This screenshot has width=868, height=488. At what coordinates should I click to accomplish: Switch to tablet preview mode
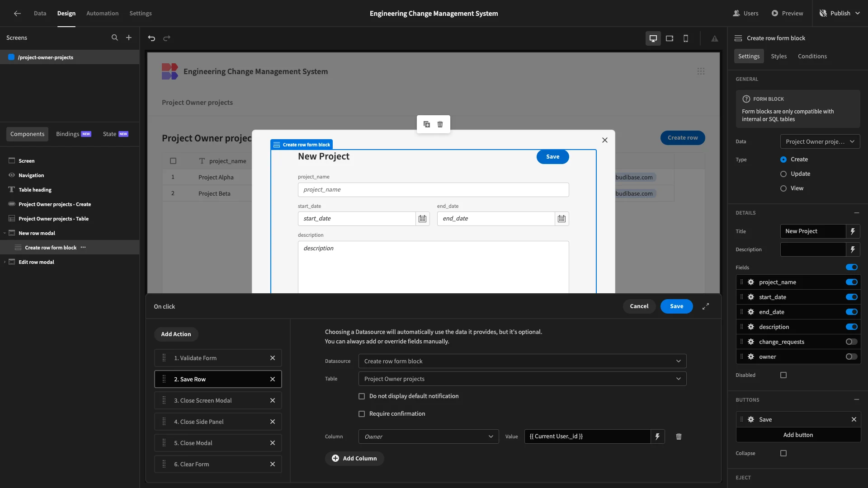coord(670,38)
